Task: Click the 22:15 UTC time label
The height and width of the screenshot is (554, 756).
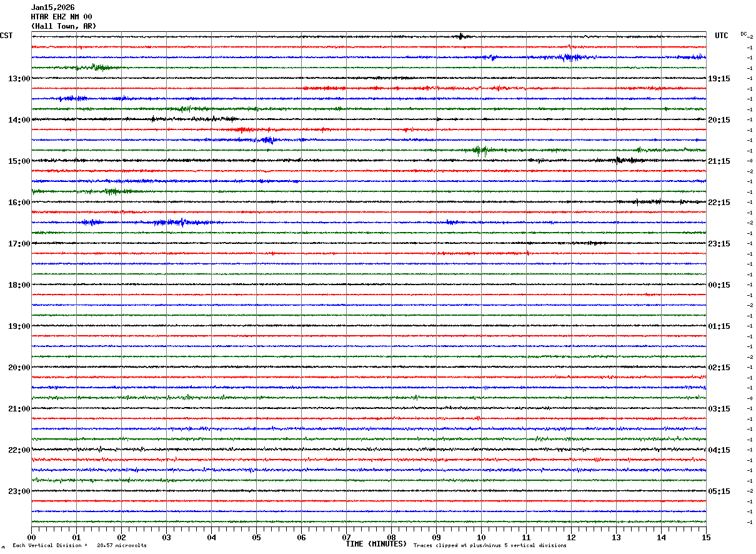Action: coord(719,203)
